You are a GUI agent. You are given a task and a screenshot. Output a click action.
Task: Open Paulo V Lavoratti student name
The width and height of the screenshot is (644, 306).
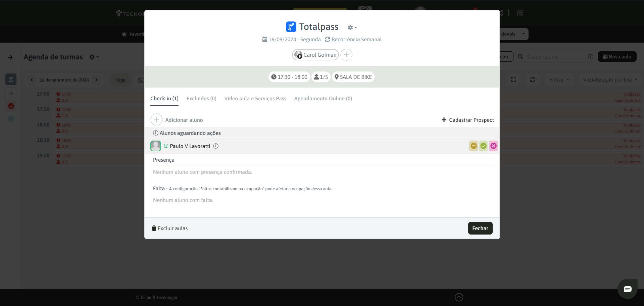coord(190,146)
